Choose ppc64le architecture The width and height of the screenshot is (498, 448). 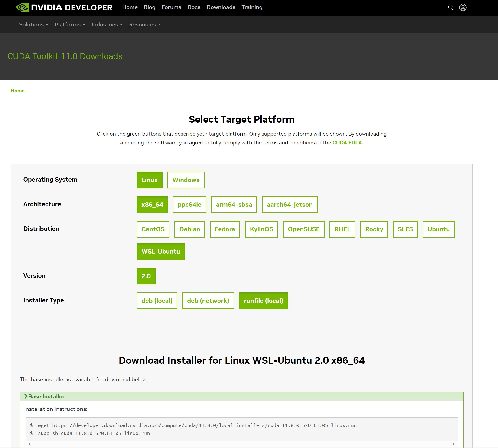point(189,205)
